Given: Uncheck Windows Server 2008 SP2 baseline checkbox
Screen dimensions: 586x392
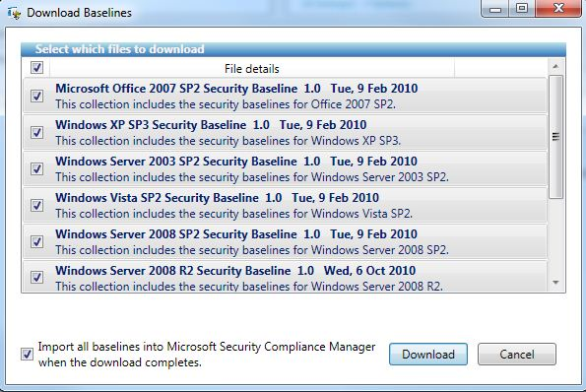Looking at the screenshot, I should (x=37, y=241).
